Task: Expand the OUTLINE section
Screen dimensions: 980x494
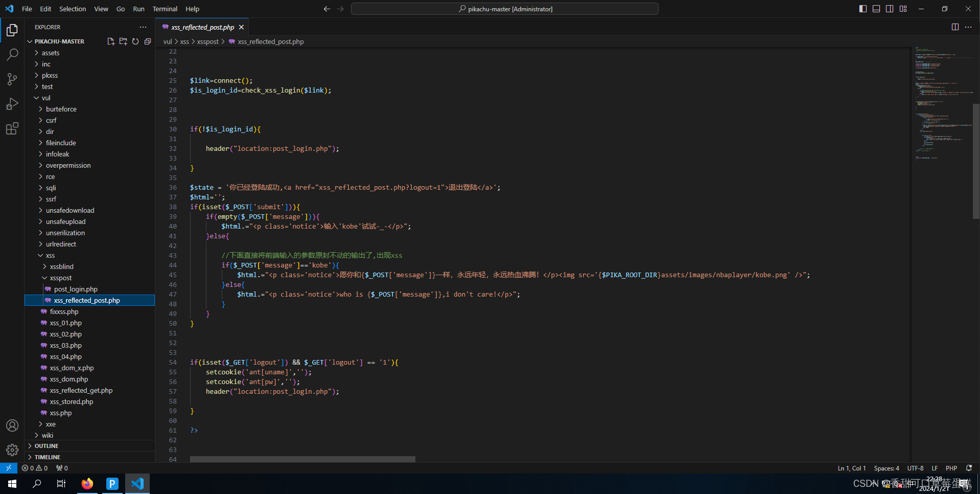Action: point(89,446)
